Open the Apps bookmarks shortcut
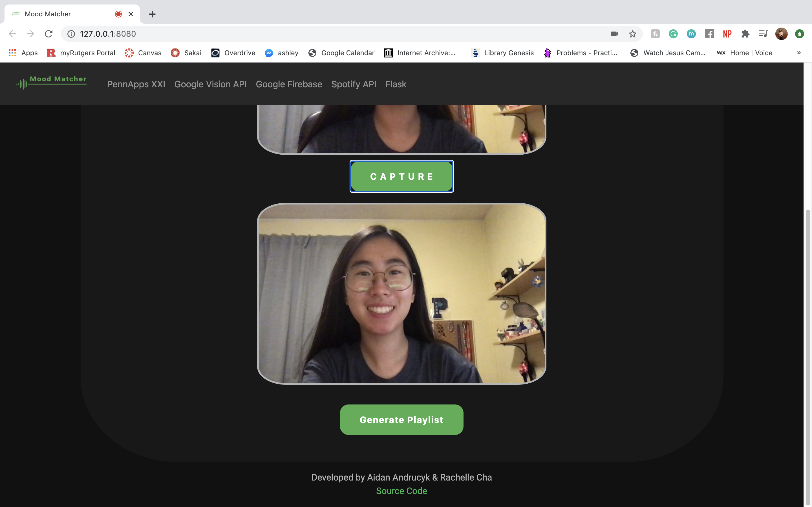The height and width of the screenshot is (507, 812). coord(23,53)
